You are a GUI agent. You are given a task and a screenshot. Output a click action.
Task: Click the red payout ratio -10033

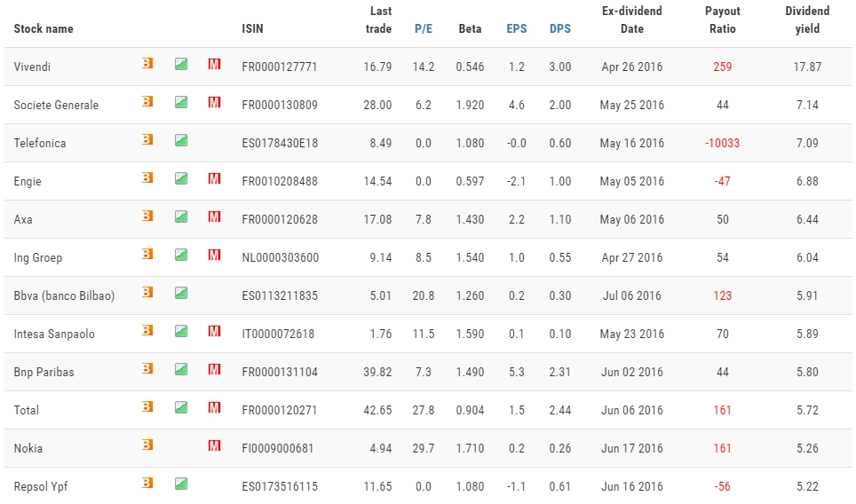(722, 144)
